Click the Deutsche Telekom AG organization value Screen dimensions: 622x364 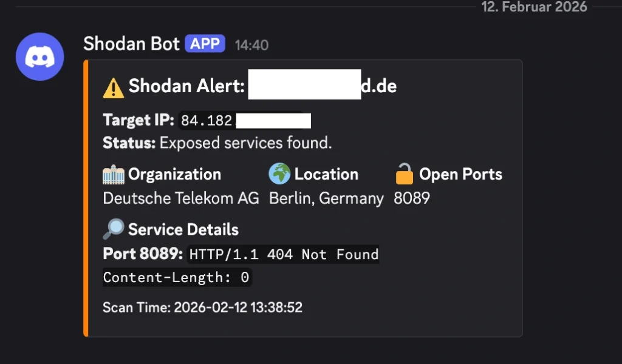click(181, 198)
